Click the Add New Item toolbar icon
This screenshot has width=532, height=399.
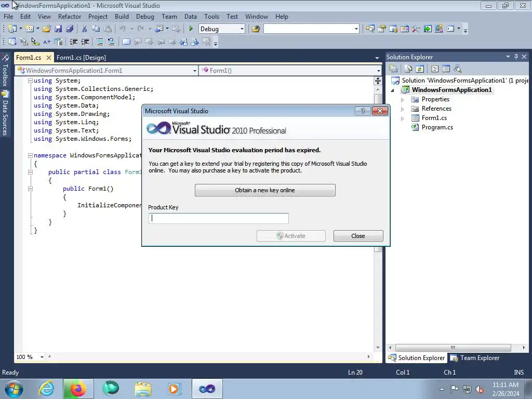click(30, 29)
